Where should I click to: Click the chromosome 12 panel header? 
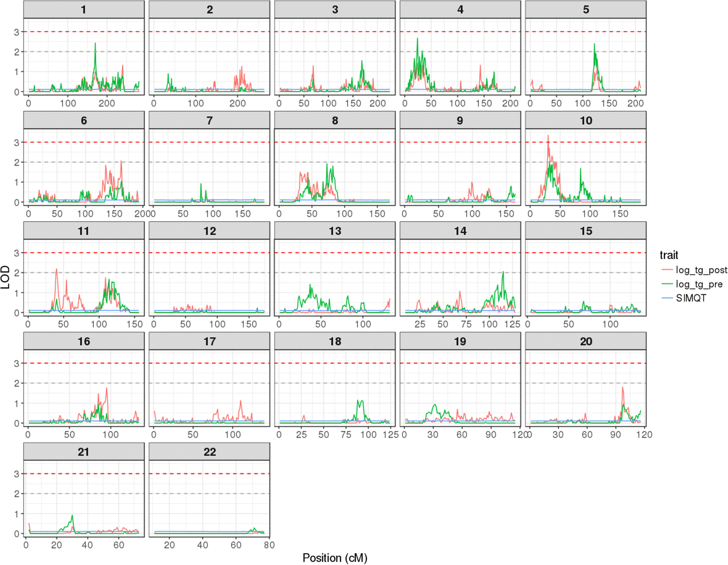point(209,230)
